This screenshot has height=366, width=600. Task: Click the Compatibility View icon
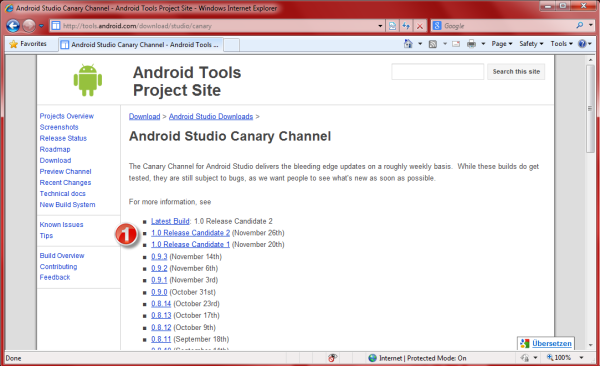[x=392, y=26]
